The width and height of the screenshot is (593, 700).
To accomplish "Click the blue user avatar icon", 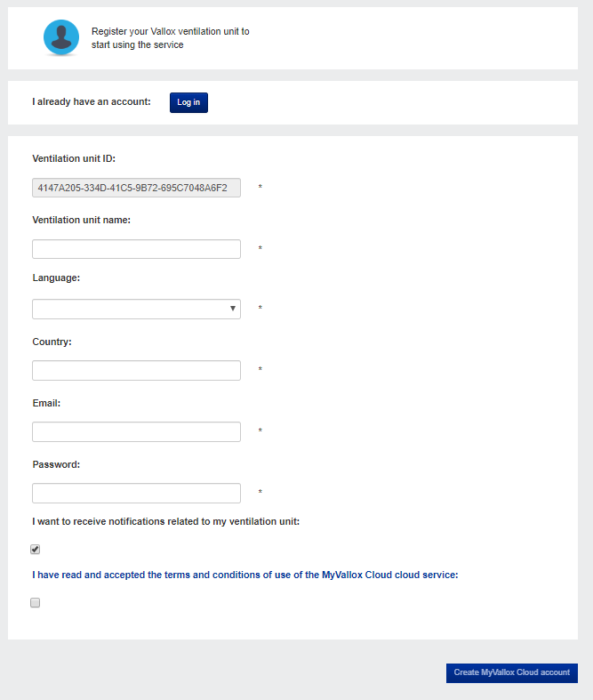I will coord(61,37).
